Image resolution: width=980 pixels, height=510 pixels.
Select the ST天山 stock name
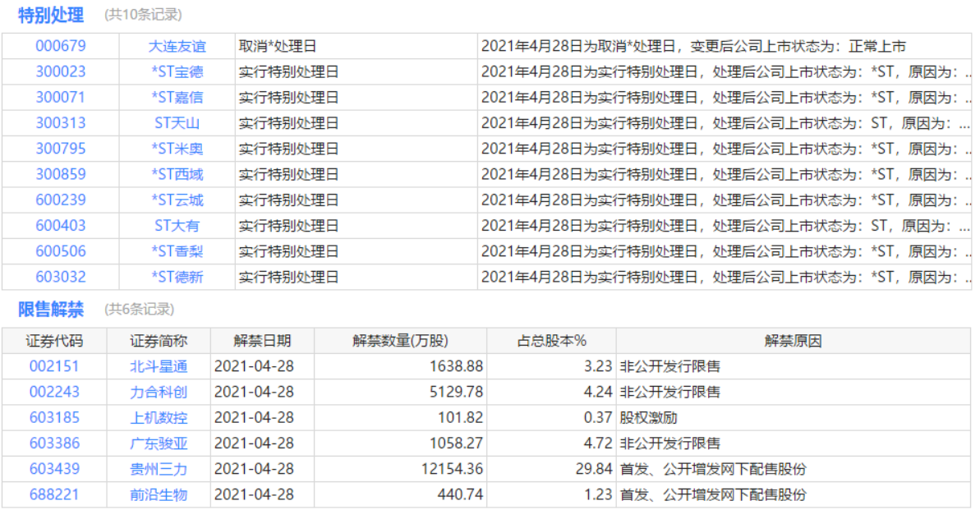pyautogui.click(x=177, y=123)
